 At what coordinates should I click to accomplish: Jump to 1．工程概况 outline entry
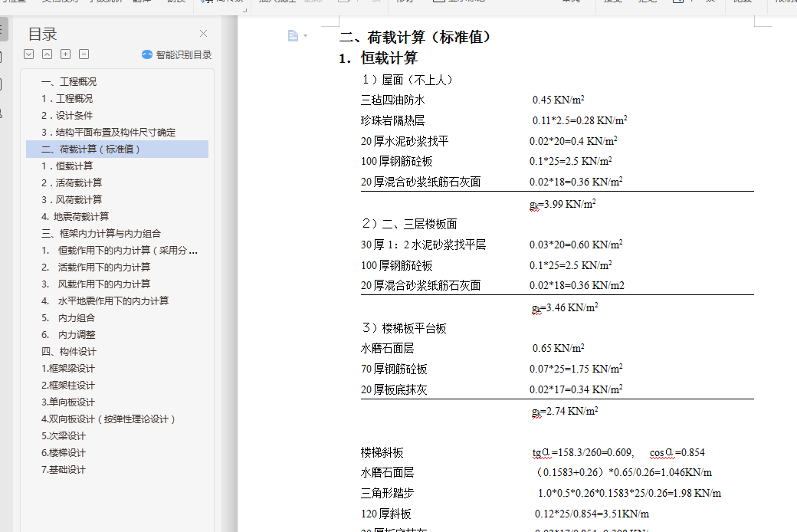67,99
